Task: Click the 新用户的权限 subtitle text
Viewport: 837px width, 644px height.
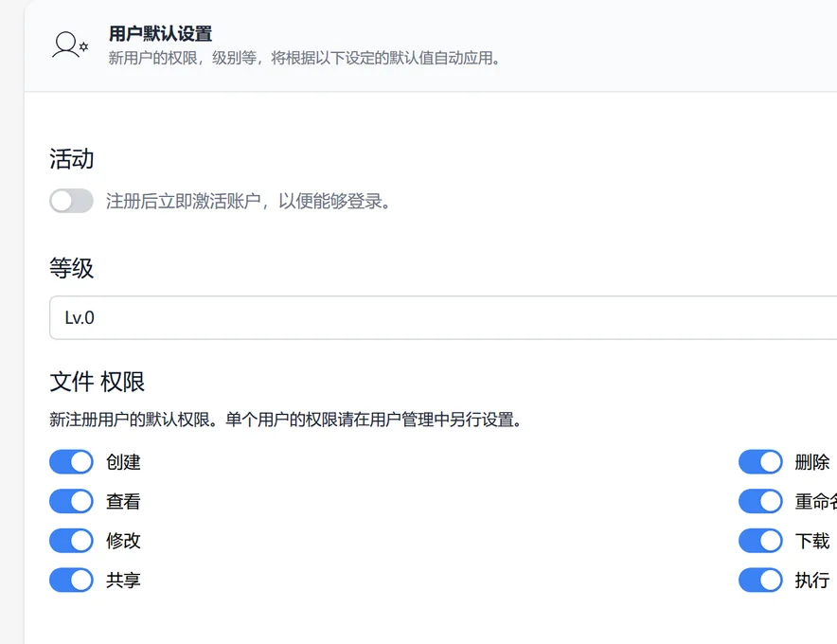Action: (x=304, y=58)
